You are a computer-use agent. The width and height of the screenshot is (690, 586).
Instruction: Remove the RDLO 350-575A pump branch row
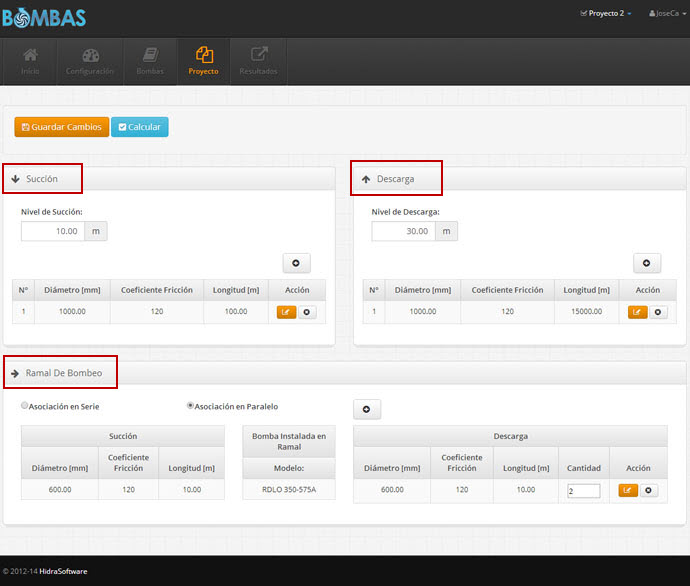click(649, 491)
